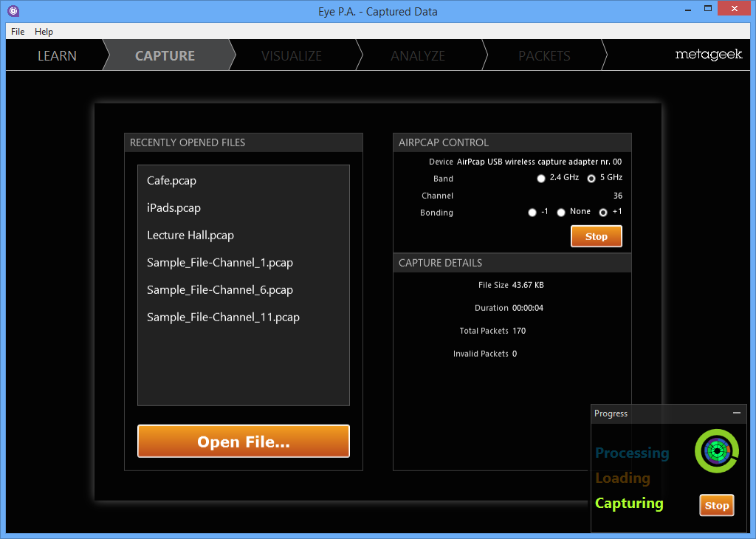The width and height of the screenshot is (756, 539).
Task: Select the None bonding radio button
Action: pos(561,213)
